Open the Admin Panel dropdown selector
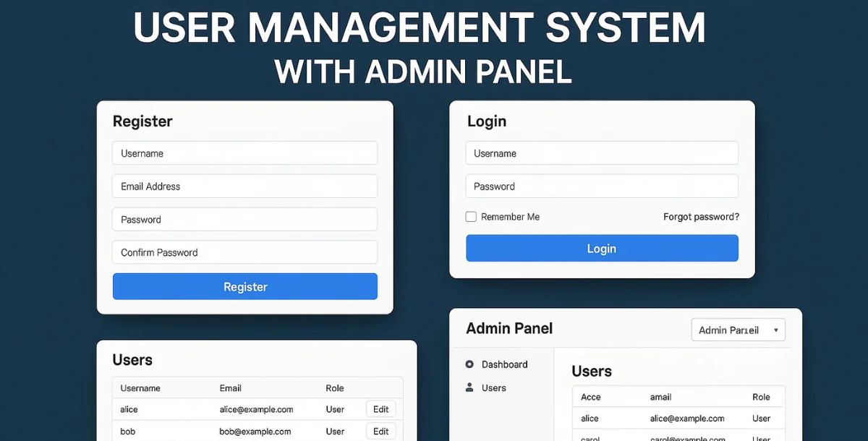 (738, 330)
